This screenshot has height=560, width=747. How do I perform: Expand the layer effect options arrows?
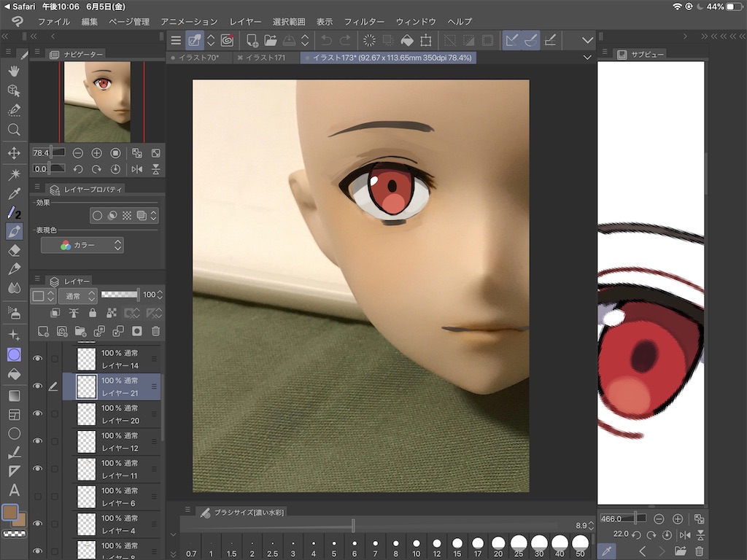153,216
